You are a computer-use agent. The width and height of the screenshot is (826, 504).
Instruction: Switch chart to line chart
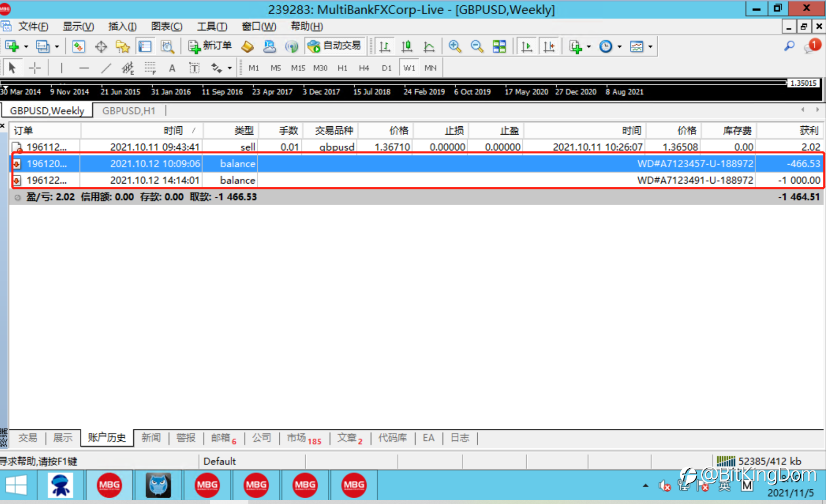429,46
